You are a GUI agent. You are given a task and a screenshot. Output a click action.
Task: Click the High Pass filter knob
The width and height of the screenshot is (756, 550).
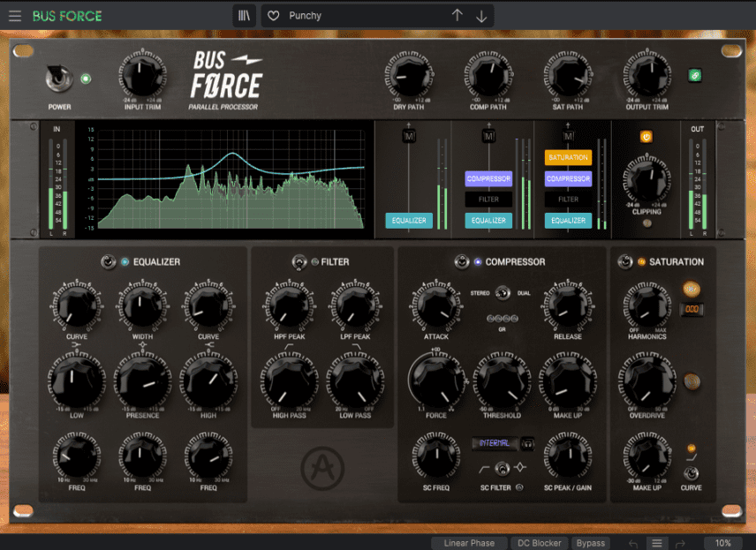[x=290, y=381]
